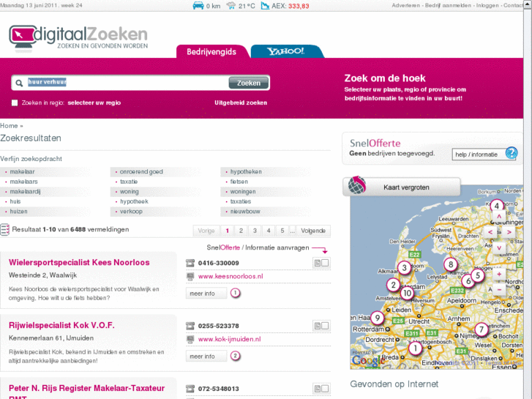
Task: Click the AEX stock chart icon
Action: tap(265, 6)
